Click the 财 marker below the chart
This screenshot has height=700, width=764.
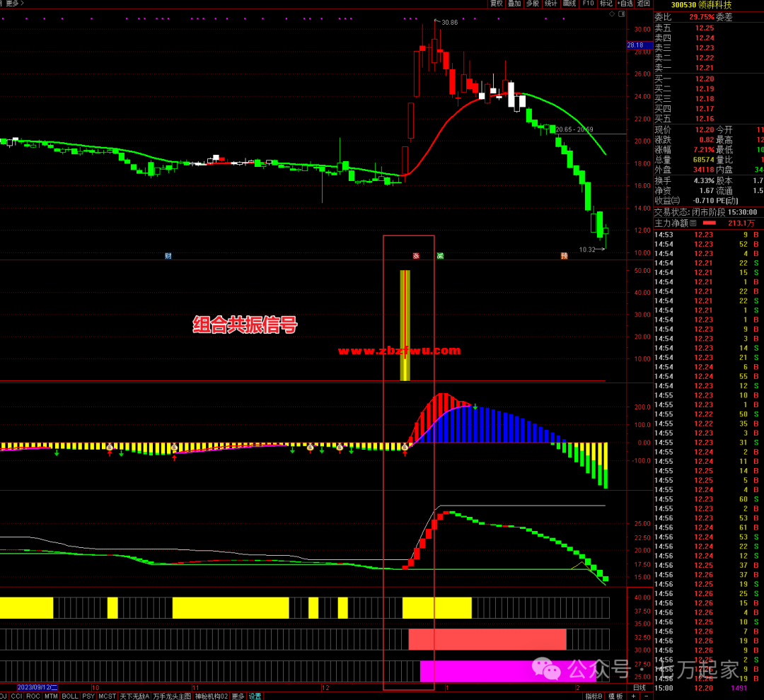(168, 256)
